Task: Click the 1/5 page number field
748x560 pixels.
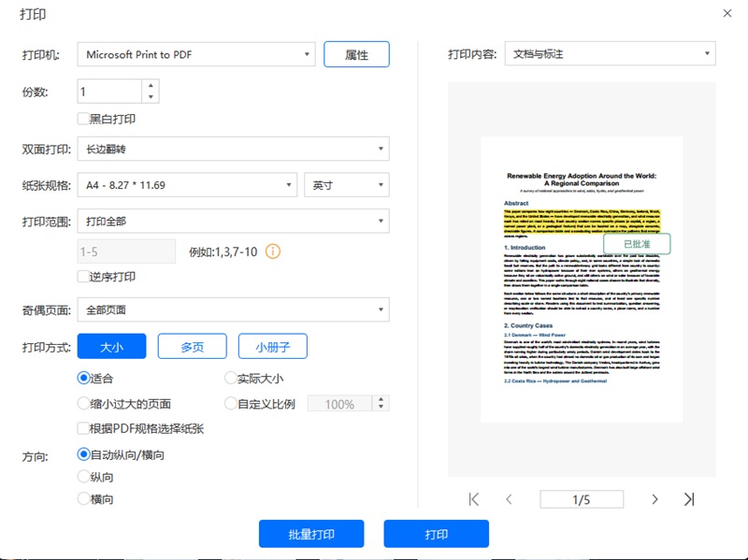Action: coord(582,499)
